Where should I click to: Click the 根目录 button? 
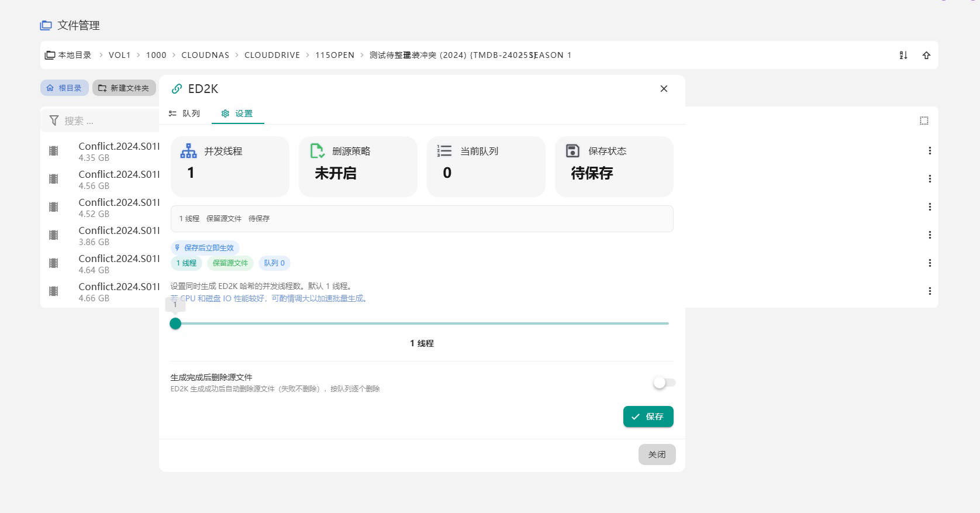[x=64, y=88]
